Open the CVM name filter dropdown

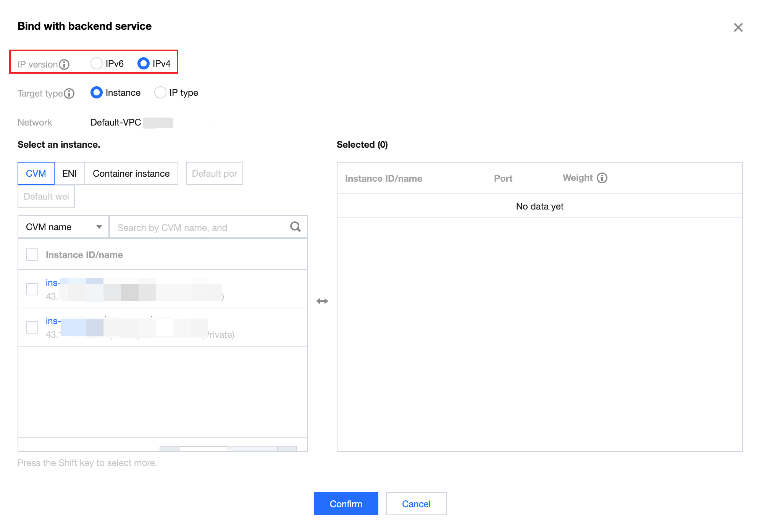point(63,227)
